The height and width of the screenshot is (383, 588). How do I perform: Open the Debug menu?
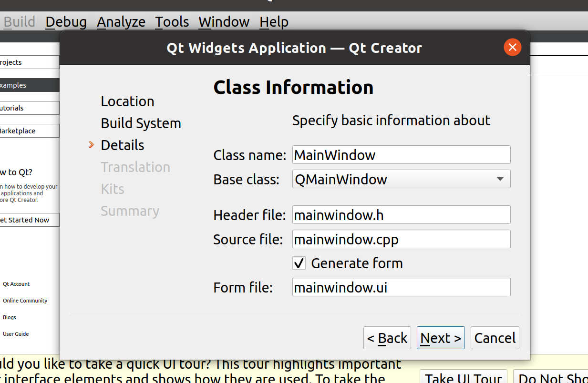[x=66, y=22]
